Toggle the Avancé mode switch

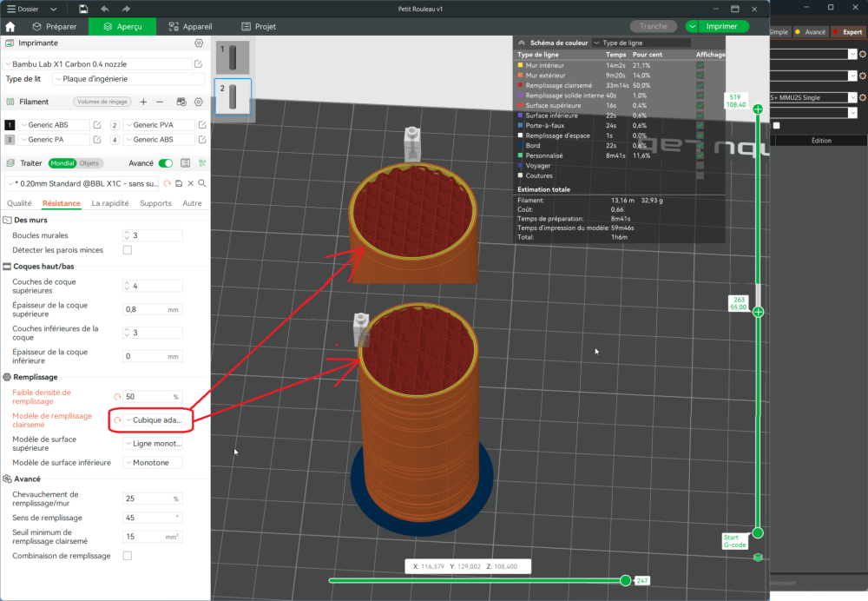[x=165, y=163]
